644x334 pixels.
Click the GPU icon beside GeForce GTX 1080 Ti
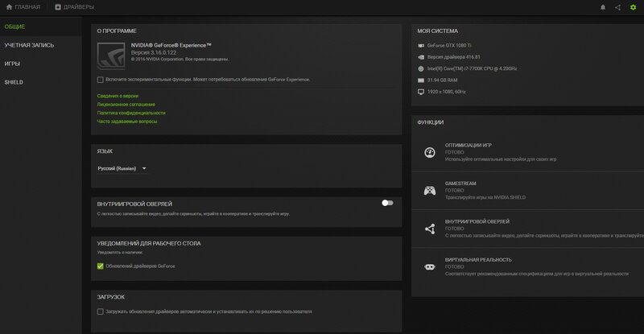click(x=421, y=46)
